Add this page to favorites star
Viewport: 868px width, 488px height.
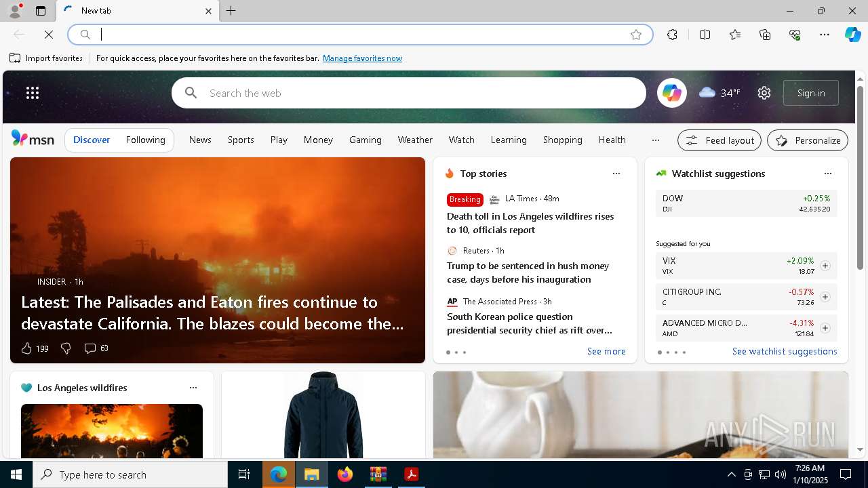(636, 35)
